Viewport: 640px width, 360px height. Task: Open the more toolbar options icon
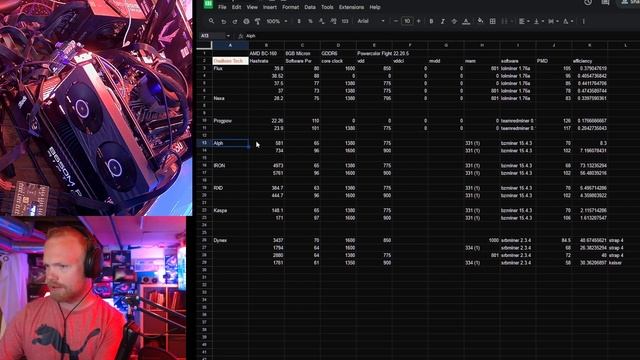pos(584,21)
